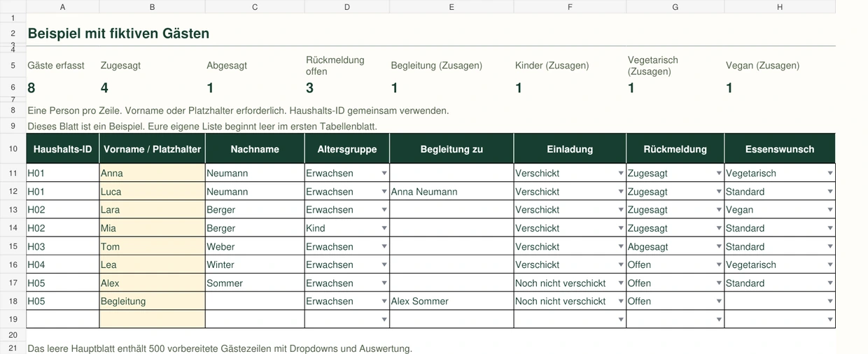
Task: Click placeholder cell Begleitung
Action: point(152,302)
